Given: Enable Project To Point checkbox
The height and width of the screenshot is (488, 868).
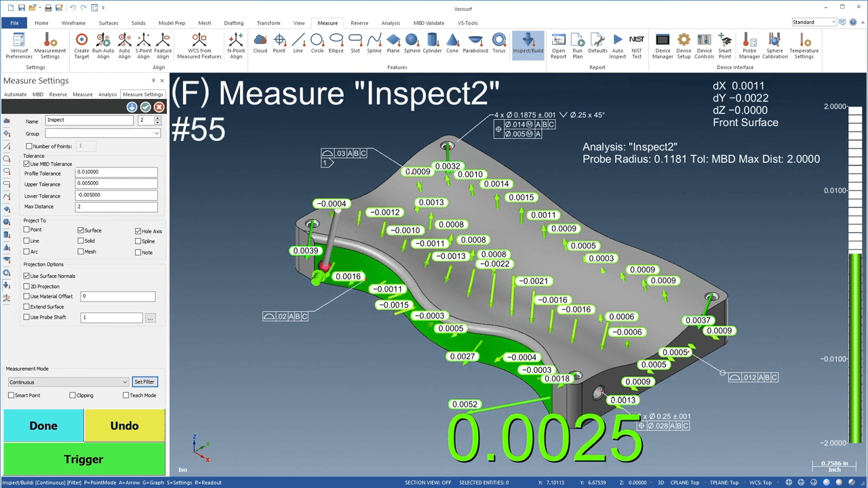Looking at the screenshot, I should pyautogui.click(x=26, y=230).
